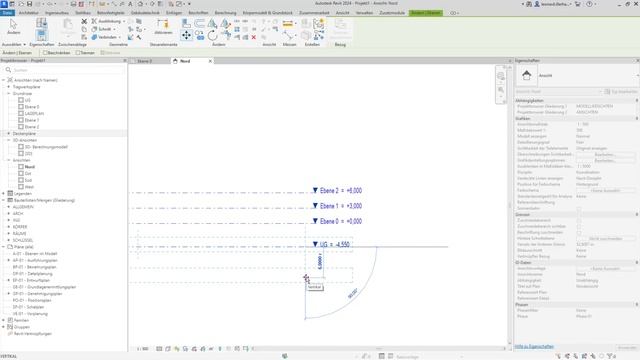This screenshot has height=360, width=640.
Task: Open the Architektur ribbon tab
Action: point(29,13)
